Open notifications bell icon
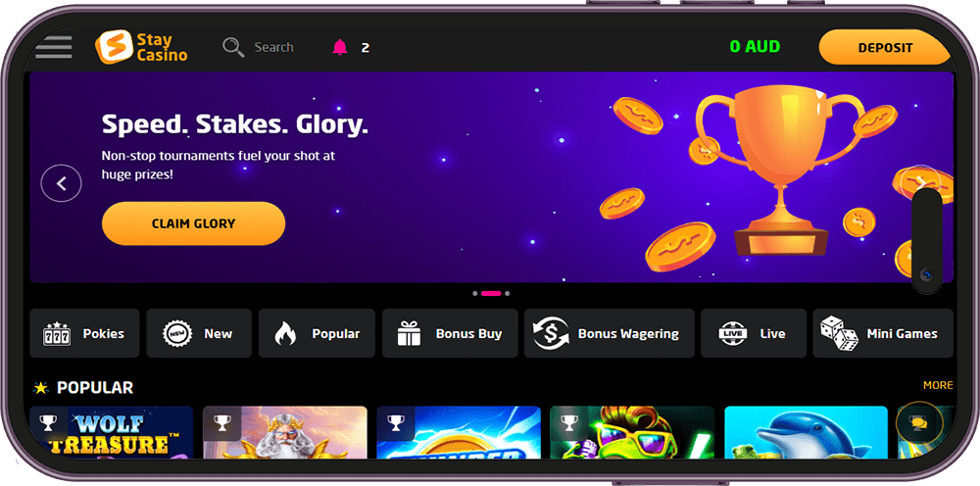Image resolution: width=980 pixels, height=486 pixels. coord(340,47)
